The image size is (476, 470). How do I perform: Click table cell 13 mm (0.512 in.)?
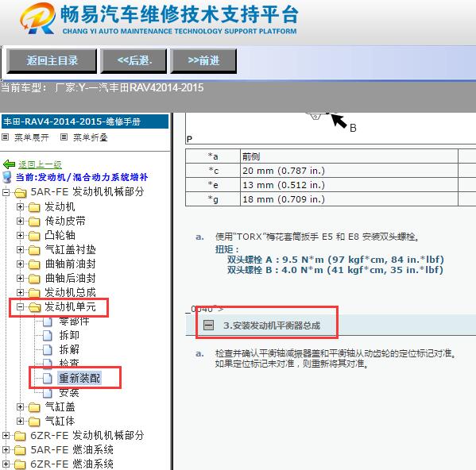click(x=349, y=185)
